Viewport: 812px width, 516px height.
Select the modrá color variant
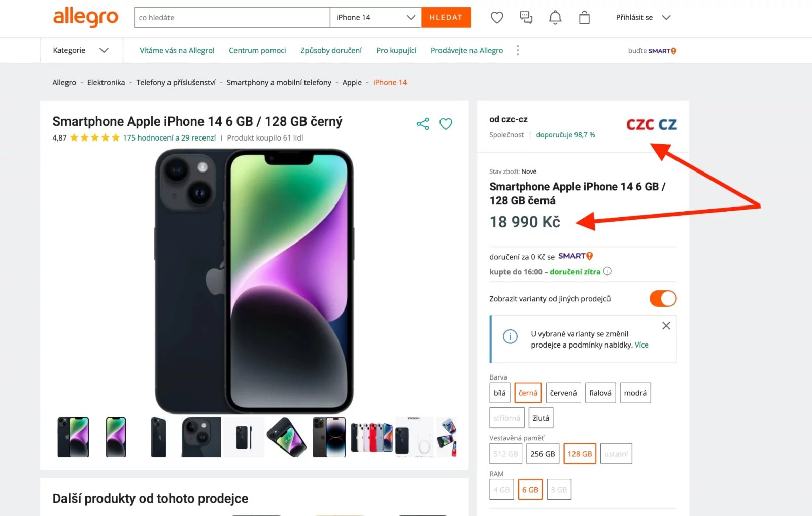point(635,392)
